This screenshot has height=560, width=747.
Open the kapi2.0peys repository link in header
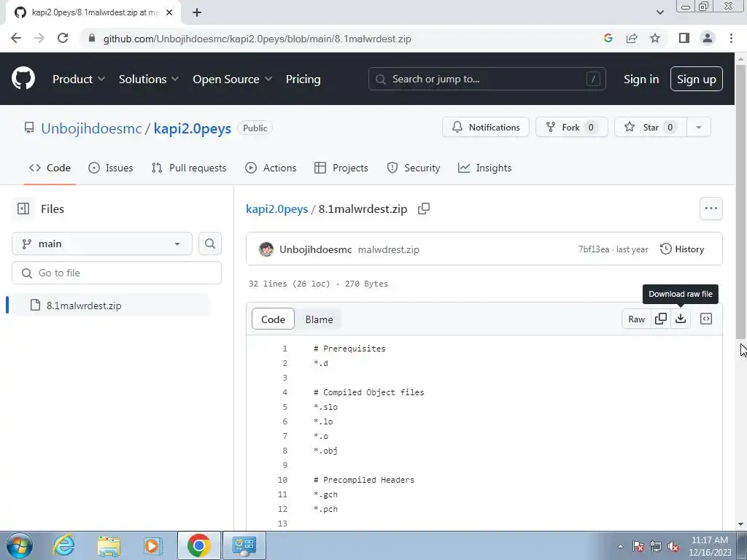(x=193, y=128)
